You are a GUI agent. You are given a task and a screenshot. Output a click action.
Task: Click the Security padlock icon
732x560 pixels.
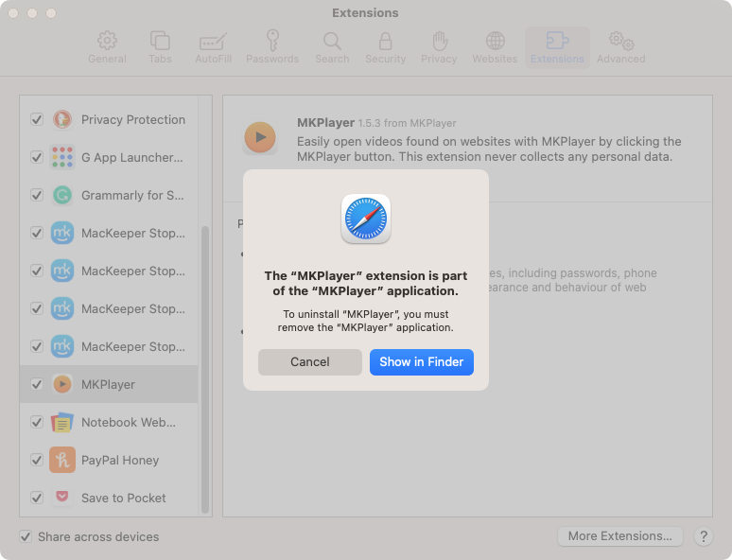(385, 41)
